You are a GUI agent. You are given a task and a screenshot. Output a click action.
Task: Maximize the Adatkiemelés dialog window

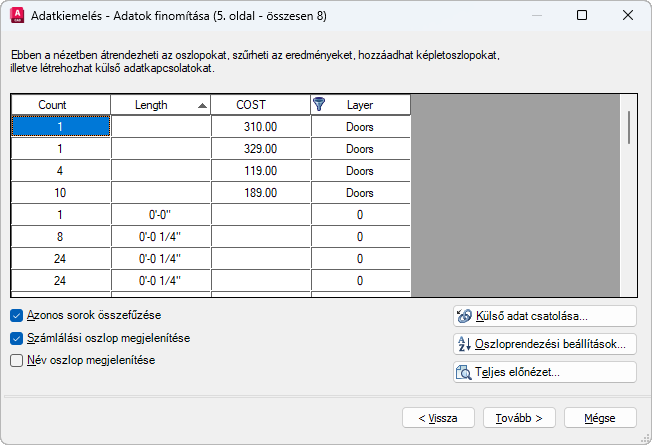coord(582,15)
